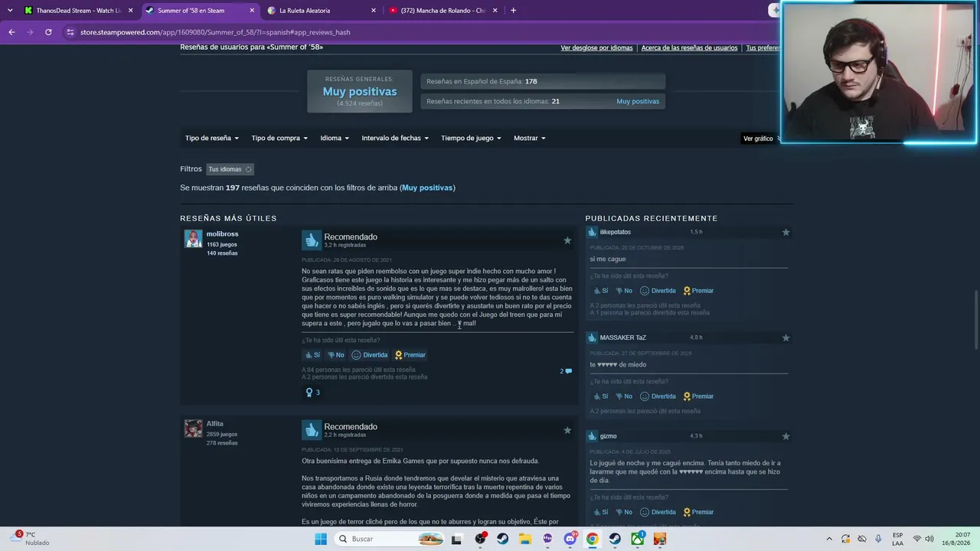Open OBS Studio from the taskbar

(480, 539)
